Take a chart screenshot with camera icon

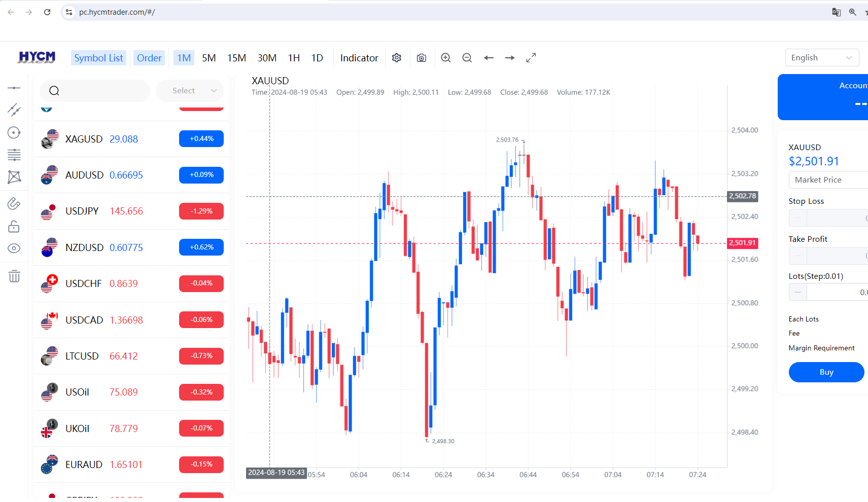tap(421, 58)
